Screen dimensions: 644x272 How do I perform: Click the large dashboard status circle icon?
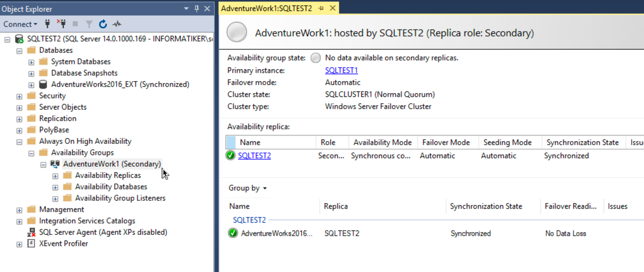click(236, 32)
